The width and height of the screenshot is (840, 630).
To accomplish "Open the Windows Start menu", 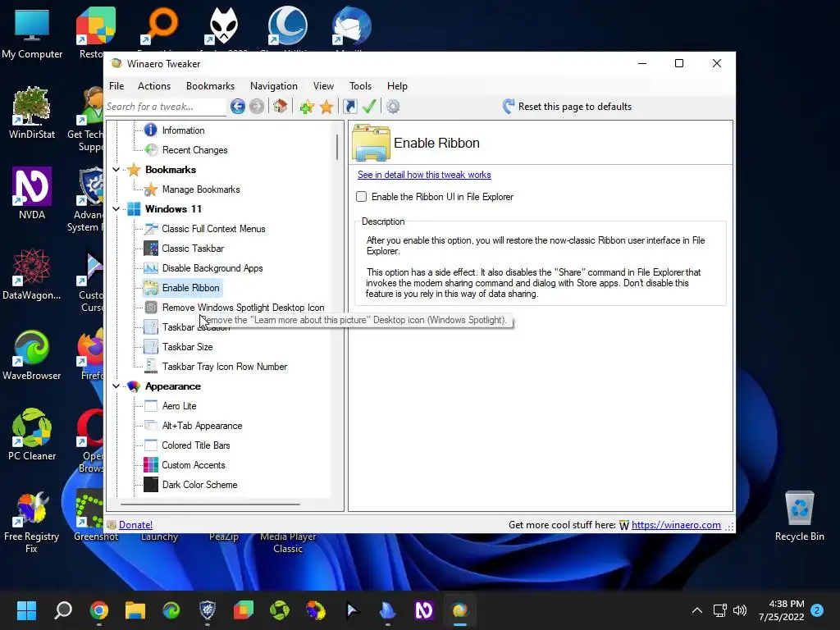I will tap(26, 610).
